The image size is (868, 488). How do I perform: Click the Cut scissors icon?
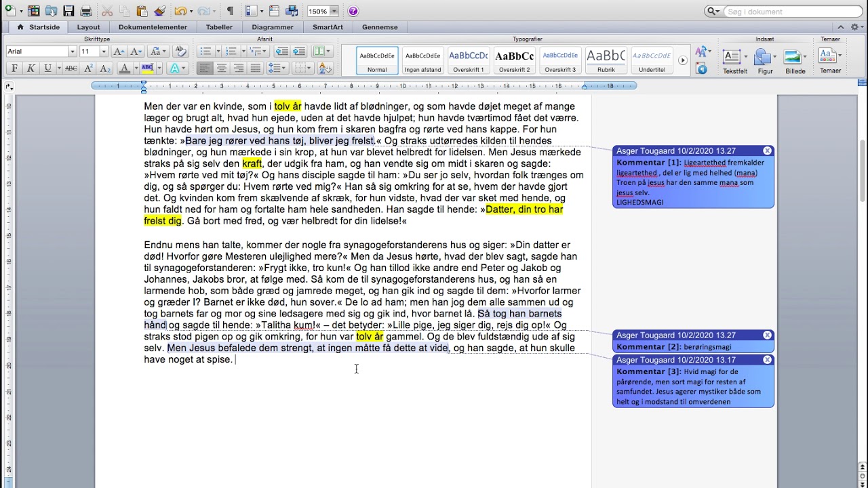pyautogui.click(x=107, y=11)
